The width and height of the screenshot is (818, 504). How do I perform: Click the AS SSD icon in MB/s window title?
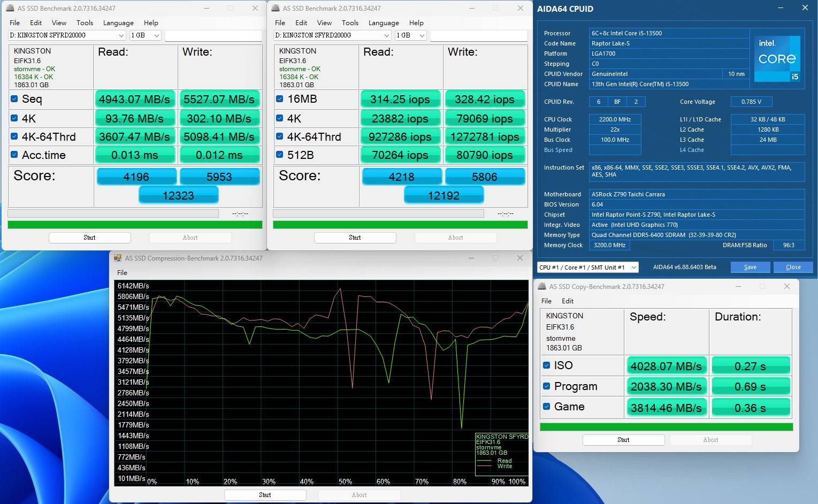[x=10, y=8]
